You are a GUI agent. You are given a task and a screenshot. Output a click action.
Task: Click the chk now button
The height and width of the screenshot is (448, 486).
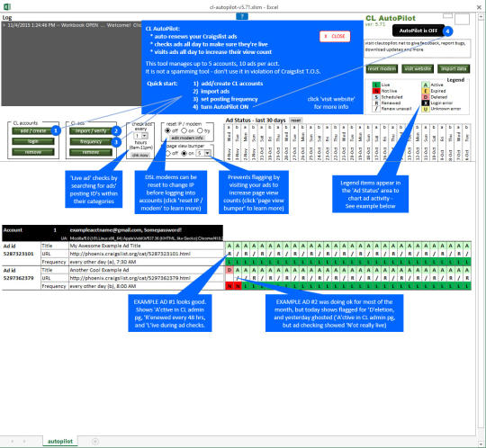140,155
